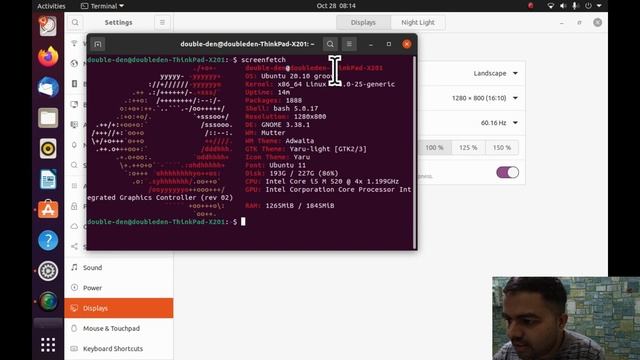Select Displays in the Settings sidebar
Screen dimensions: 640x360
pyautogui.click(x=119, y=308)
